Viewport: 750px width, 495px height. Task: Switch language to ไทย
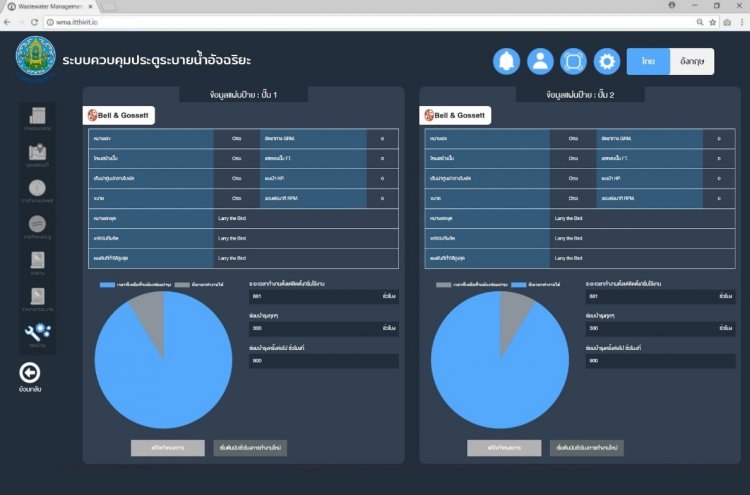(648, 61)
